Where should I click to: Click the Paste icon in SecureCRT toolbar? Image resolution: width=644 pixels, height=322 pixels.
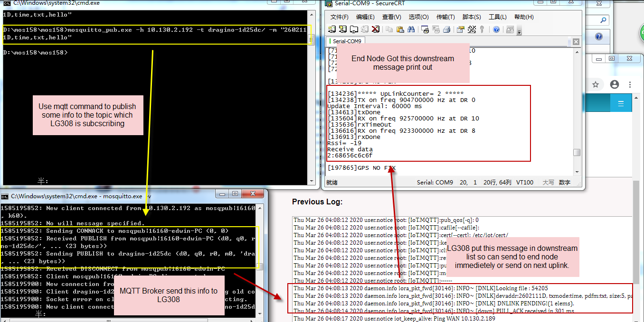pyautogui.click(x=400, y=29)
